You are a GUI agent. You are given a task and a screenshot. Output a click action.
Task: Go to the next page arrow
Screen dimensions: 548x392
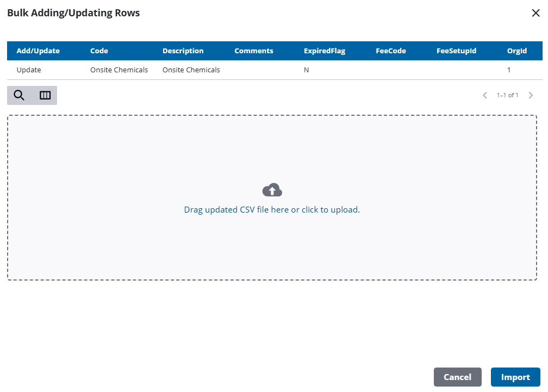531,96
